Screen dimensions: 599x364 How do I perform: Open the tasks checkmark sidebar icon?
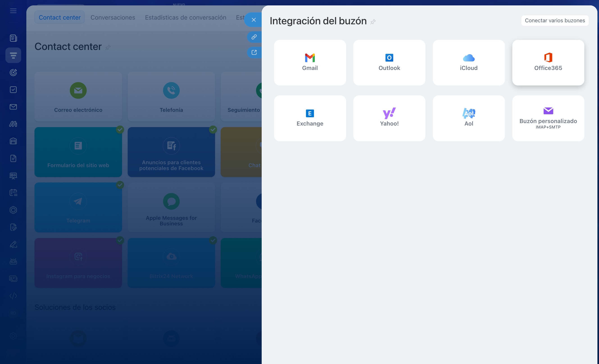13,90
